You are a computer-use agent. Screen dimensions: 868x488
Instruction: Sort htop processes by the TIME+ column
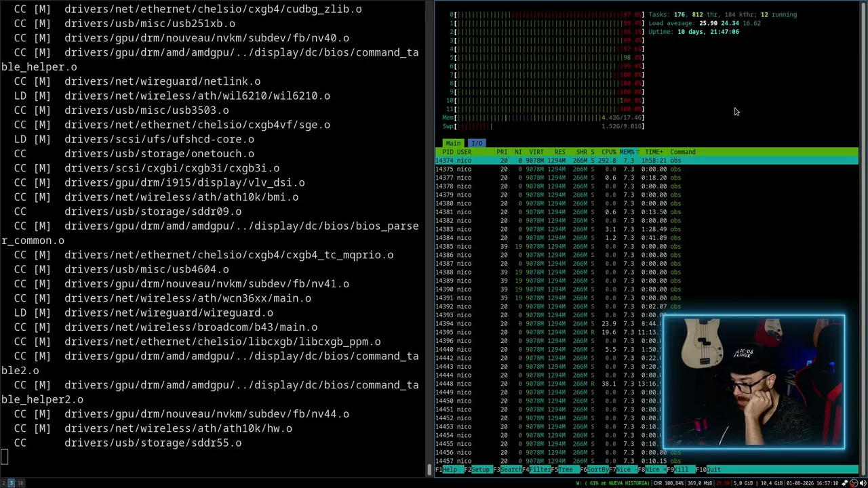coord(654,152)
